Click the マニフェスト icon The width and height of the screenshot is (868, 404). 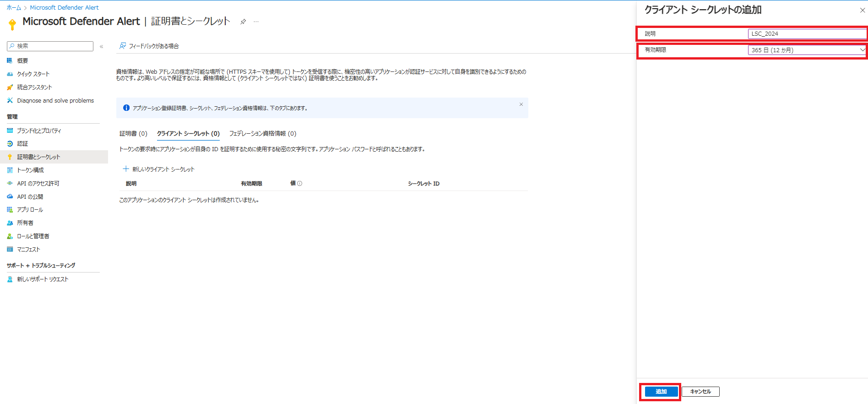10,249
